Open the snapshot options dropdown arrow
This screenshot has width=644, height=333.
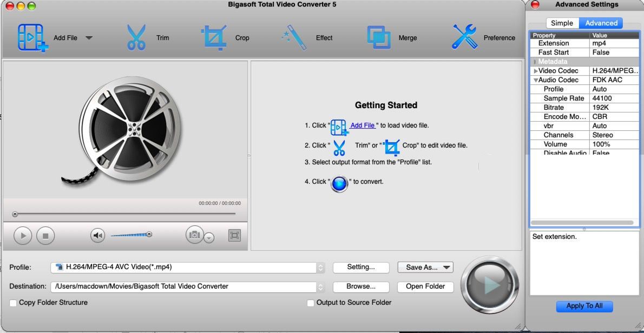point(209,238)
